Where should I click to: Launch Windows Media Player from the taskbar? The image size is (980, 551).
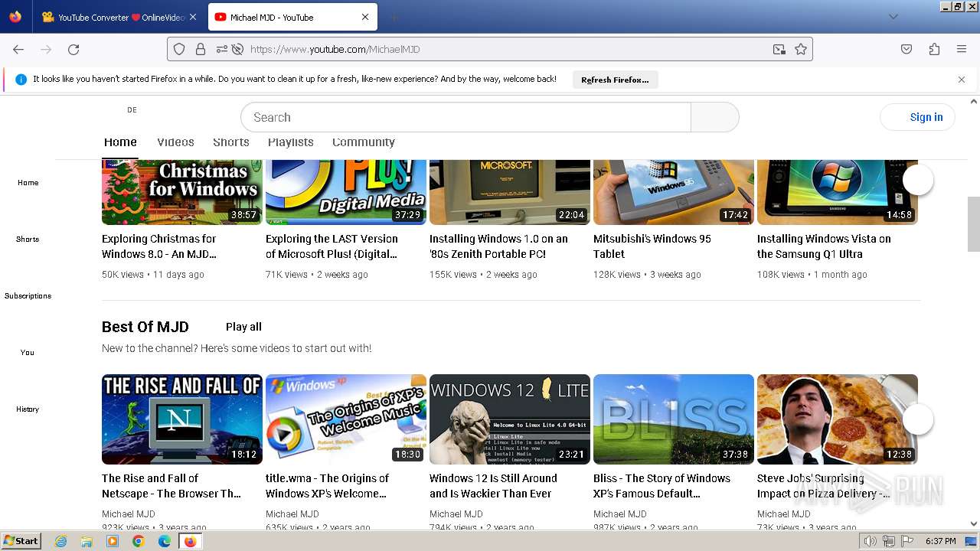113,541
